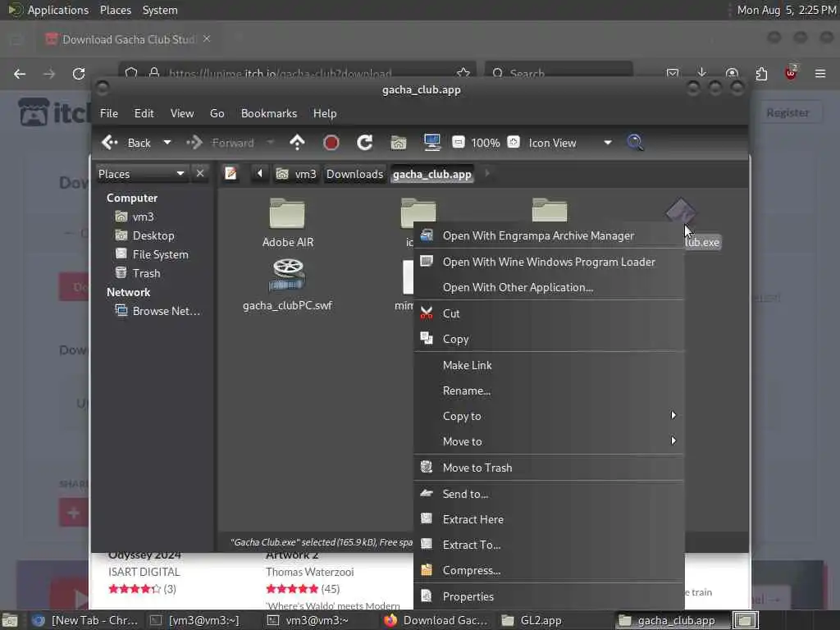Open the System menu in the top panel

(160, 10)
